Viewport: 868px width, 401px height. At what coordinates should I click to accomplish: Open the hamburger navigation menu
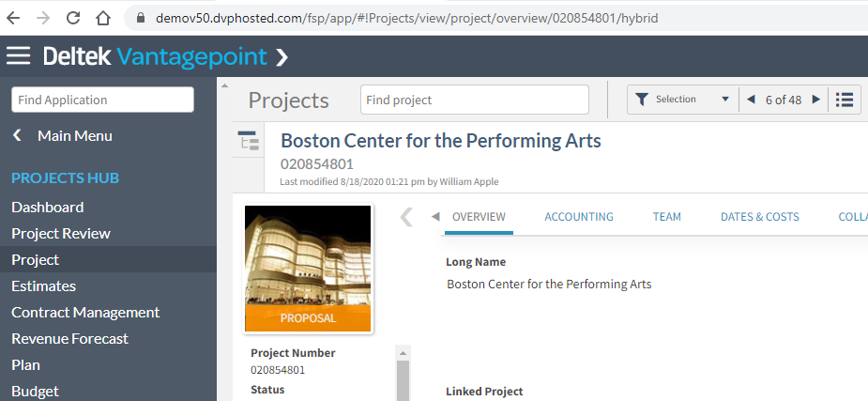pos(19,56)
